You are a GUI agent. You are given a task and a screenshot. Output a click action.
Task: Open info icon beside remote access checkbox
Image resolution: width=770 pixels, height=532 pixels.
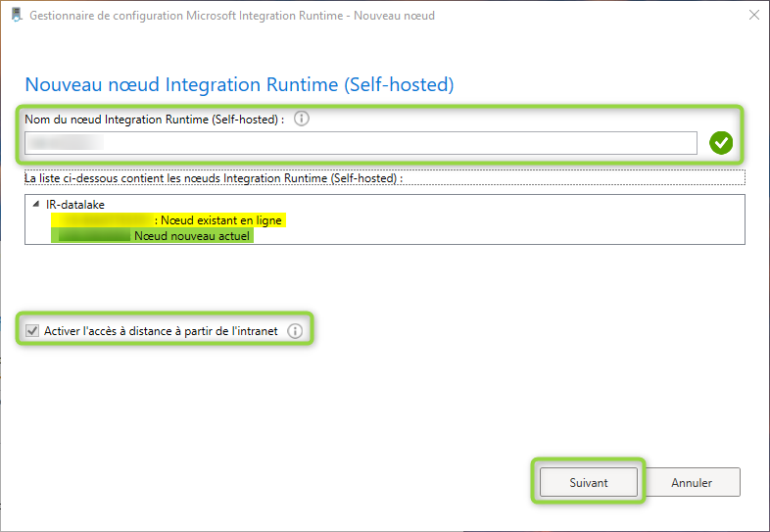point(295,331)
